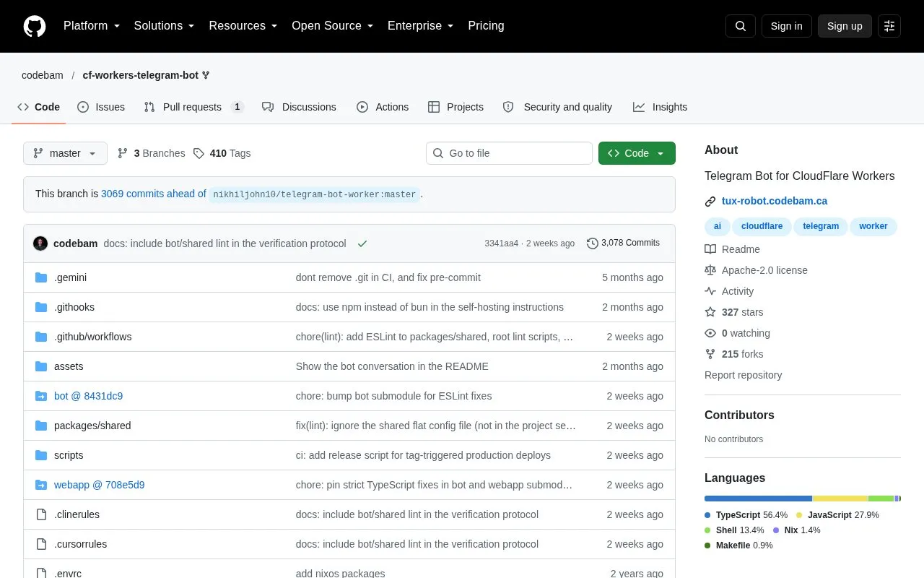Viewport: 924px width, 578px height.
Task: Expand the Resources dropdown menu
Action: (x=243, y=26)
